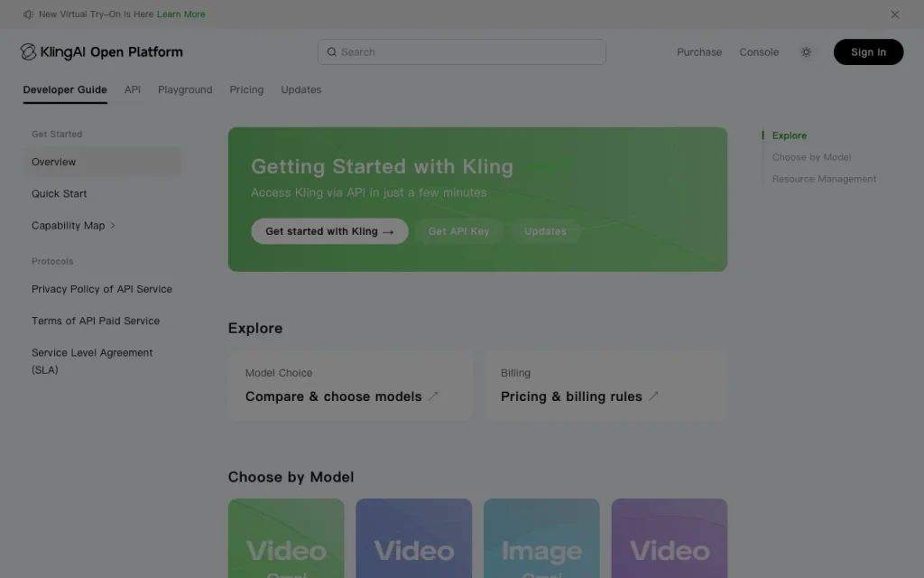Open the Purchase link in header
Viewport: 924px width, 578px height.
point(699,51)
